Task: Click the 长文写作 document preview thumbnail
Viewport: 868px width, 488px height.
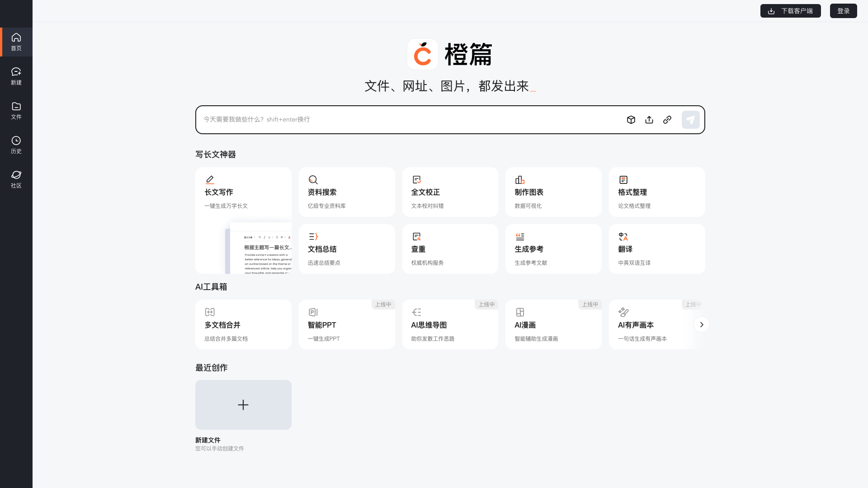Action: point(259,248)
